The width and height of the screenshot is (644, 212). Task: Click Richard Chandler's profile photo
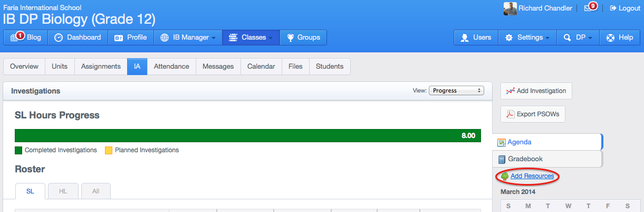(510, 8)
